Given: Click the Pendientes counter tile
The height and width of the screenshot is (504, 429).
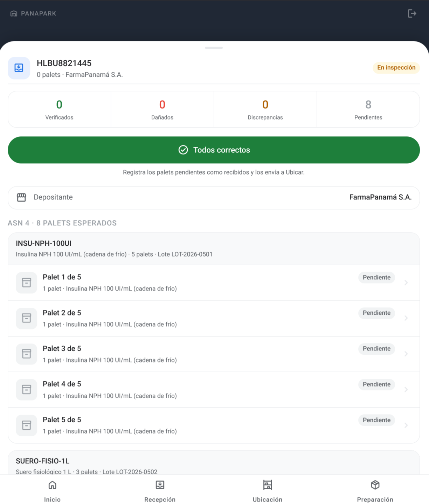Looking at the screenshot, I should (368, 109).
